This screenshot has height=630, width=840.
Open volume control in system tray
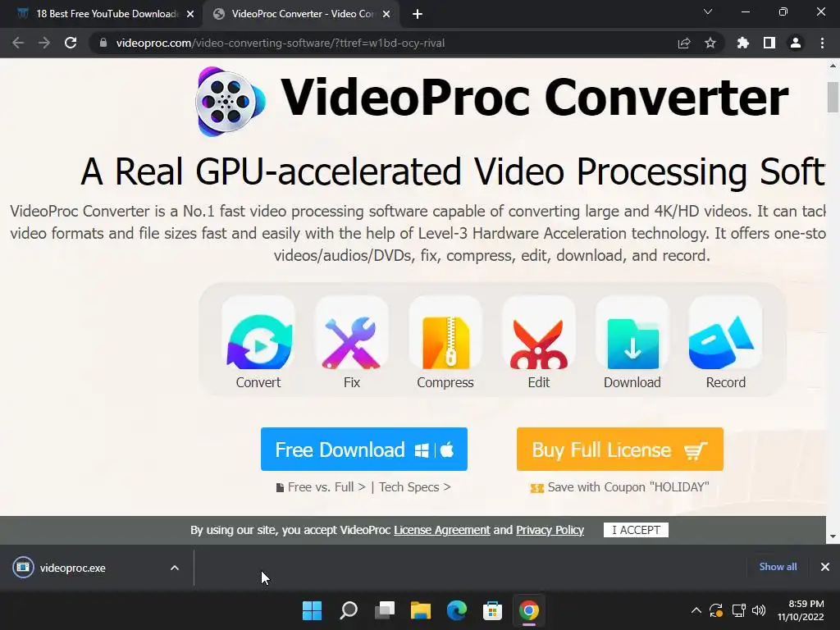759,610
